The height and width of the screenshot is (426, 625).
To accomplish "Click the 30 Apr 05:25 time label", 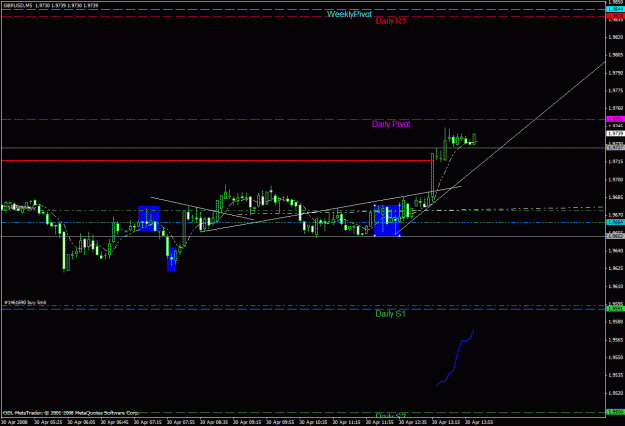I will click(48, 422).
